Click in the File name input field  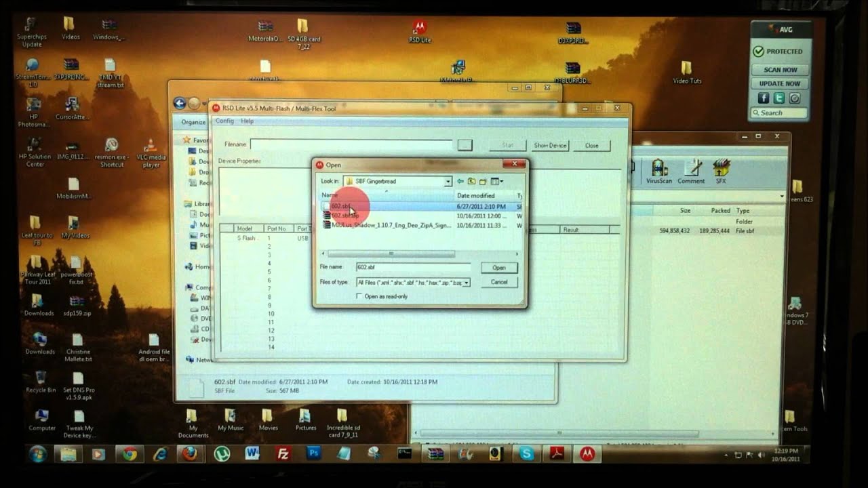(x=413, y=268)
